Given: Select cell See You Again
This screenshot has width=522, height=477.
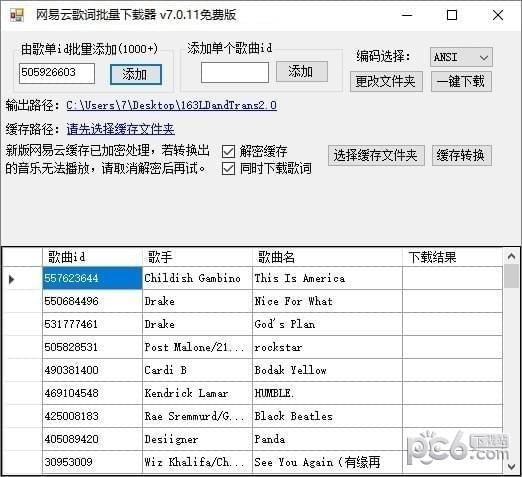Looking at the screenshot, I should coord(327,462).
